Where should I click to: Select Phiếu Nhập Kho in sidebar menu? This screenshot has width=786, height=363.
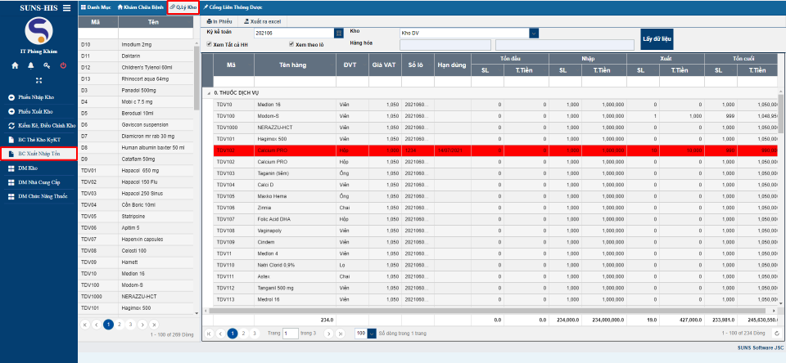36,97
